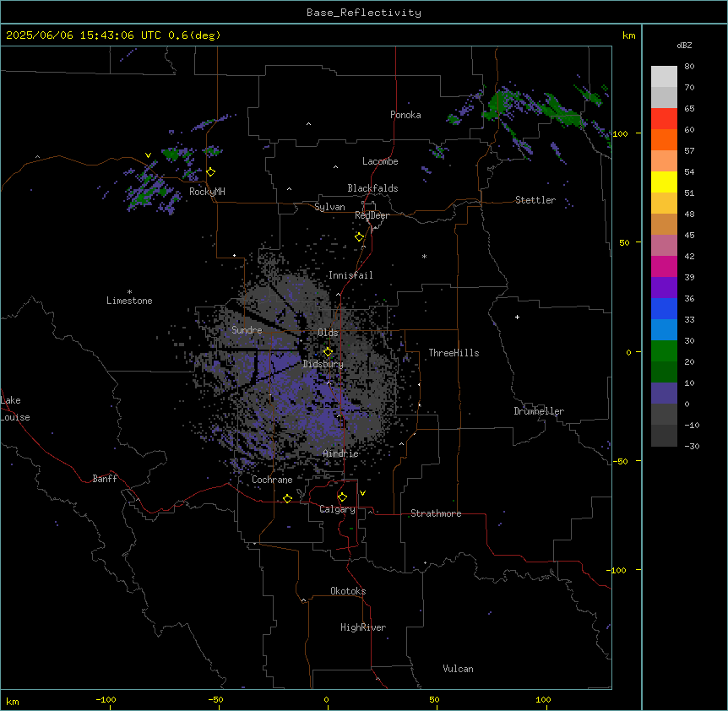Image resolution: width=728 pixels, height=711 pixels.
Task: Select the RedDeer city label
Action: (372, 215)
